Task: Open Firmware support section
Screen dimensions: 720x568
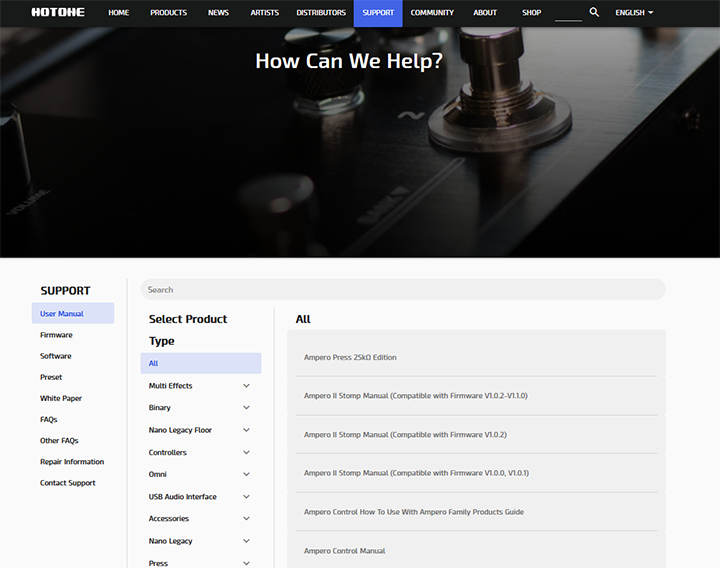Action: coord(56,335)
